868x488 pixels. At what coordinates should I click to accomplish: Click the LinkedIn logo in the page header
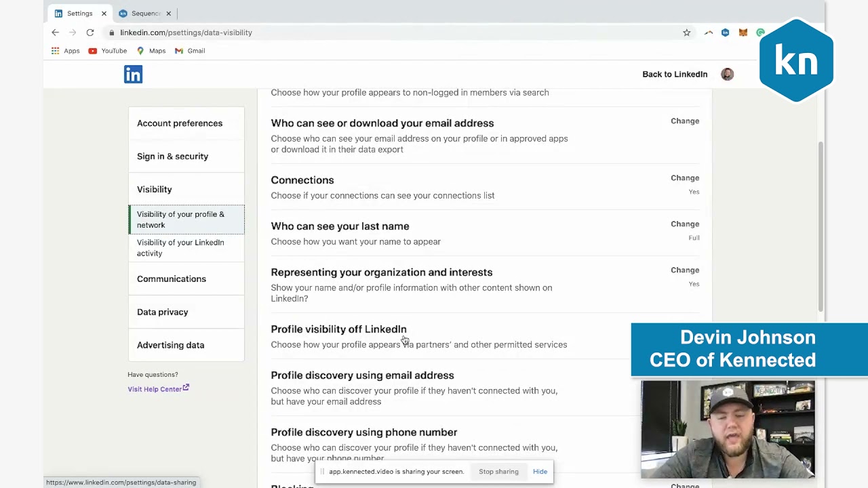point(133,75)
